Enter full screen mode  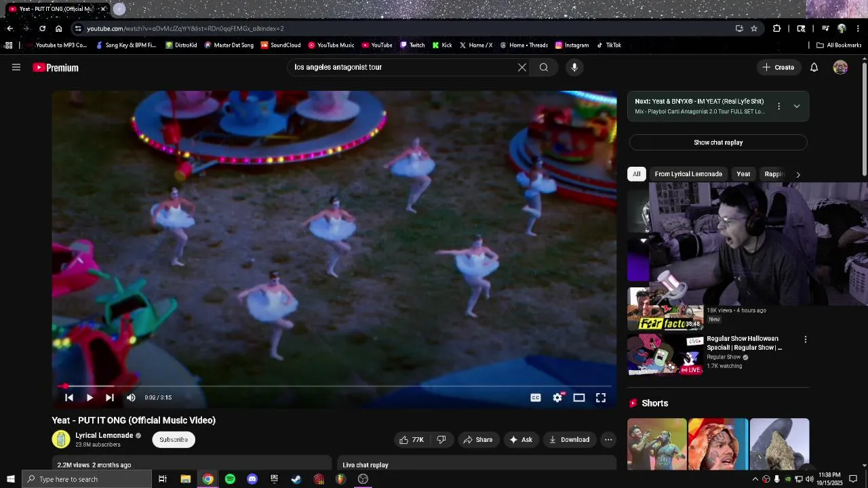601,398
